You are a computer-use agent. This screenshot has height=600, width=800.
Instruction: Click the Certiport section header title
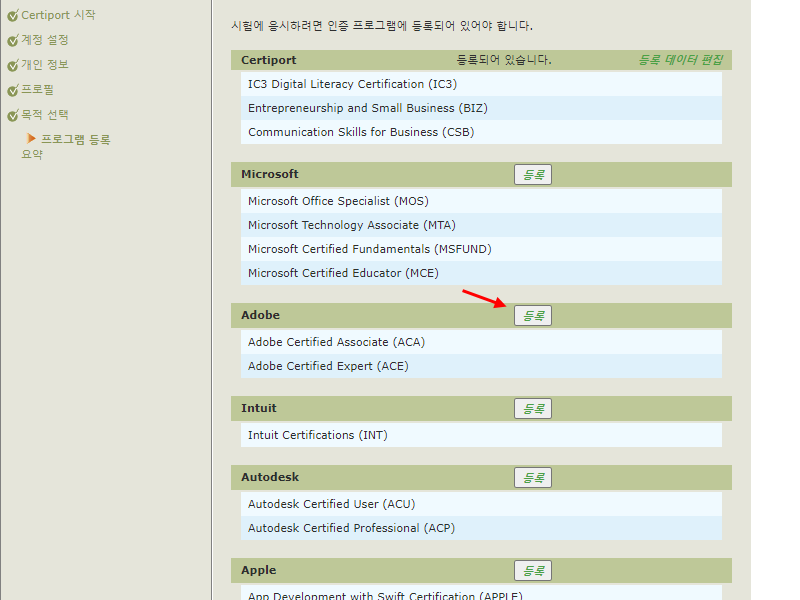[x=268, y=60]
